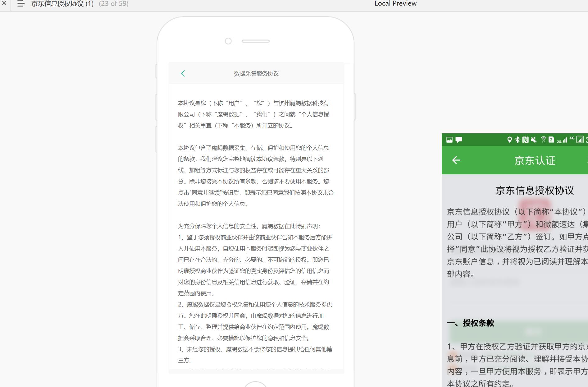Click the NFC icon in status bar

click(x=525, y=140)
